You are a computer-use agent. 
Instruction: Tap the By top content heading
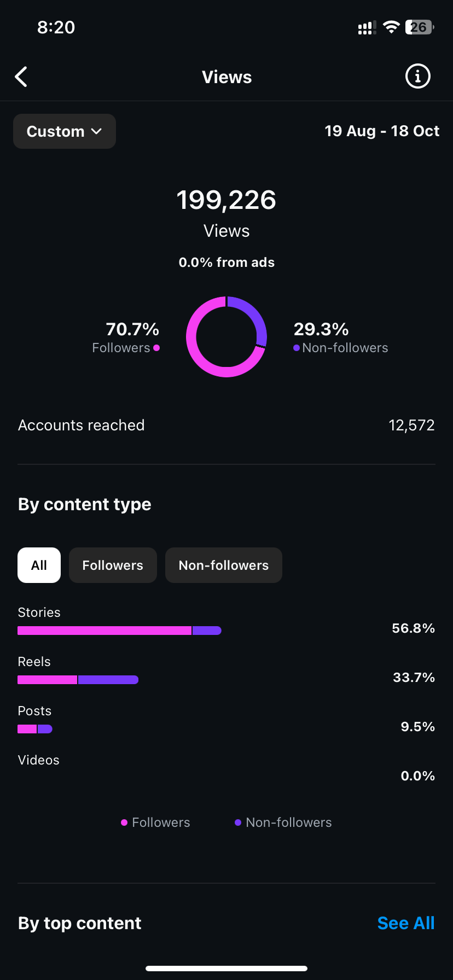(x=80, y=923)
